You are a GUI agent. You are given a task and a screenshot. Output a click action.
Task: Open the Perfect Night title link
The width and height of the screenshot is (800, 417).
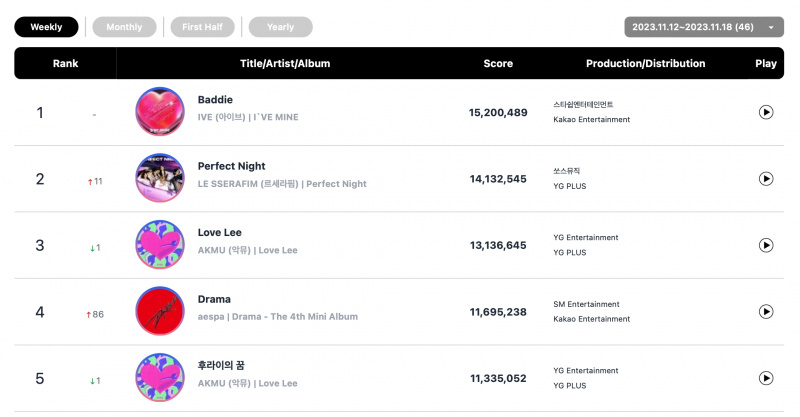tap(232, 166)
